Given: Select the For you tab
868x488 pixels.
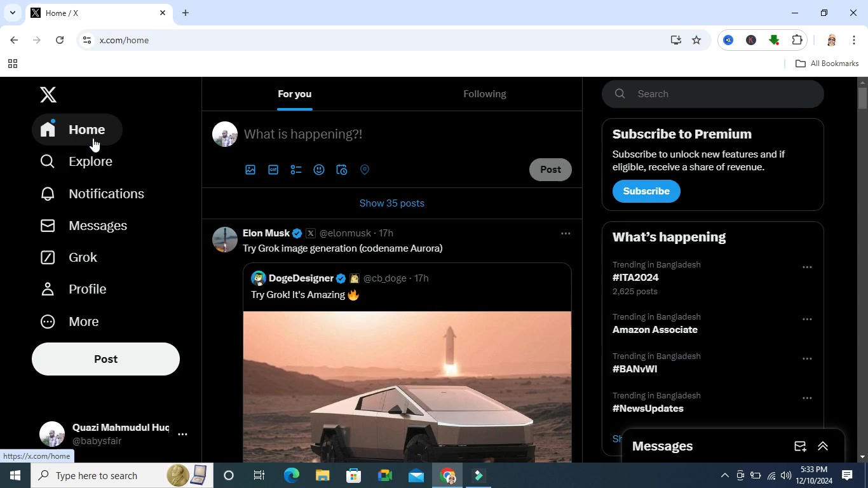Looking at the screenshot, I should click(x=295, y=94).
